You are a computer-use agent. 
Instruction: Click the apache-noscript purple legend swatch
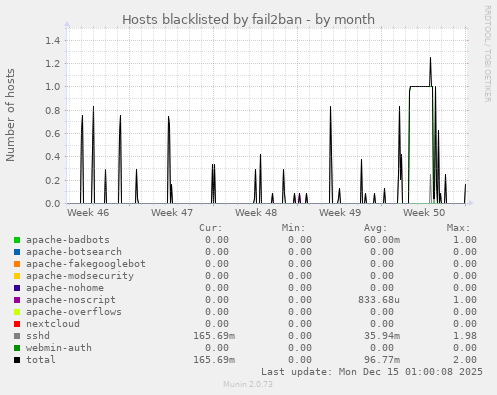17,300
